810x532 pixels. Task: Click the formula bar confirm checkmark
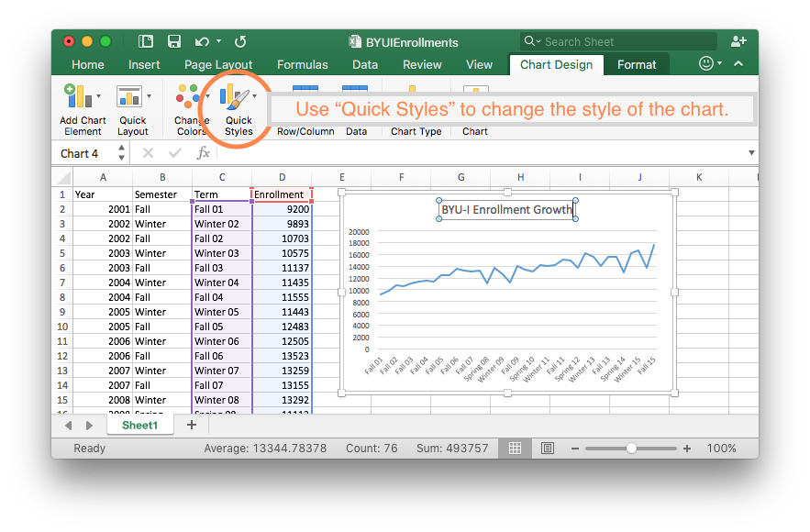point(175,153)
